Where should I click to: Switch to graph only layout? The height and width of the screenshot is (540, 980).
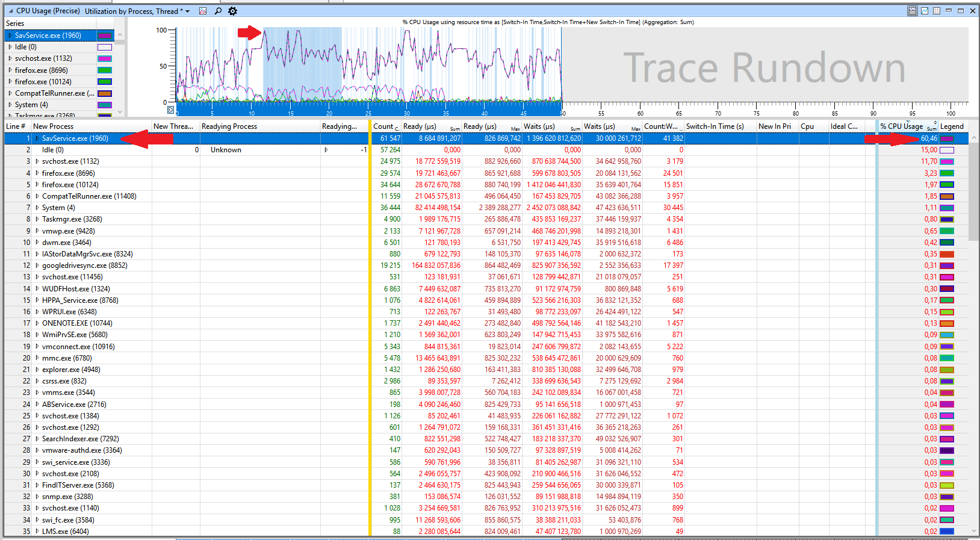(x=925, y=11)
